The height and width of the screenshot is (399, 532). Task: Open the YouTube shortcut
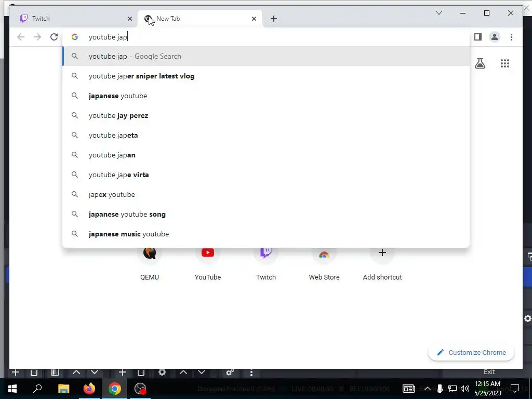[208, 264]
